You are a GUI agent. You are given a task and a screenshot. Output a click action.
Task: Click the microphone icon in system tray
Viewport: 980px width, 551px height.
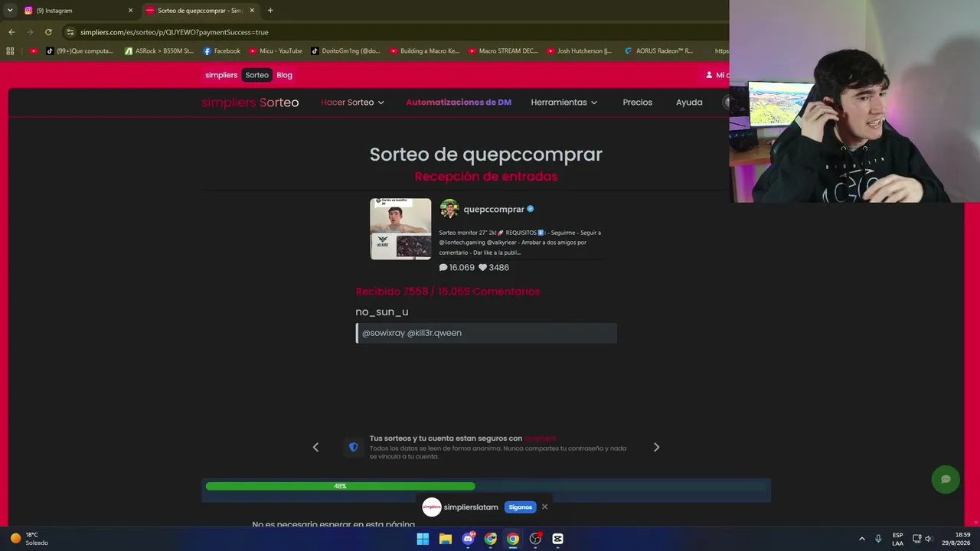[x=878, y=539]
